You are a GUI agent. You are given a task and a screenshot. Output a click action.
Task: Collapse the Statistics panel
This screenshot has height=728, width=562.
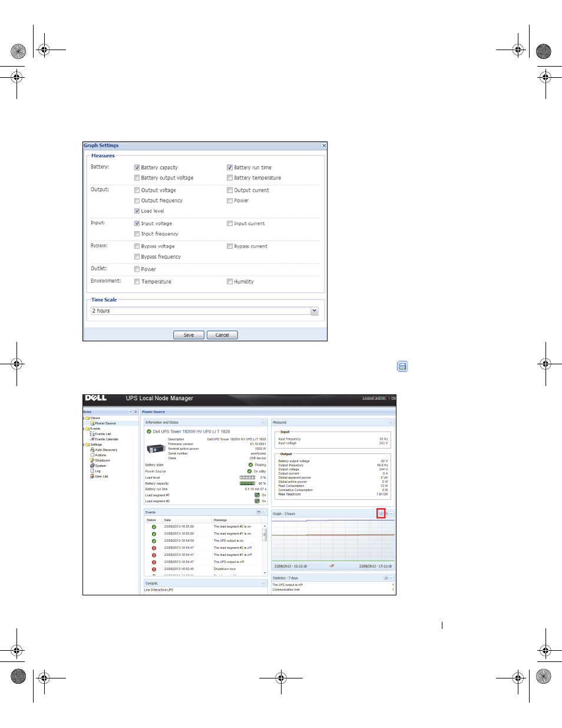(391, 578)
